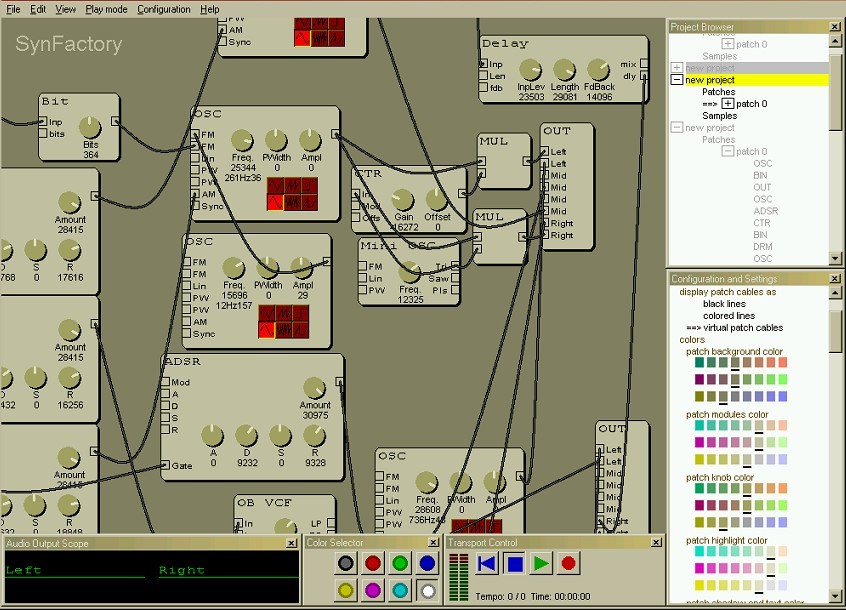Choose colored lines for patch cable display
The image size is (846, 610).
tap(728, 316)
